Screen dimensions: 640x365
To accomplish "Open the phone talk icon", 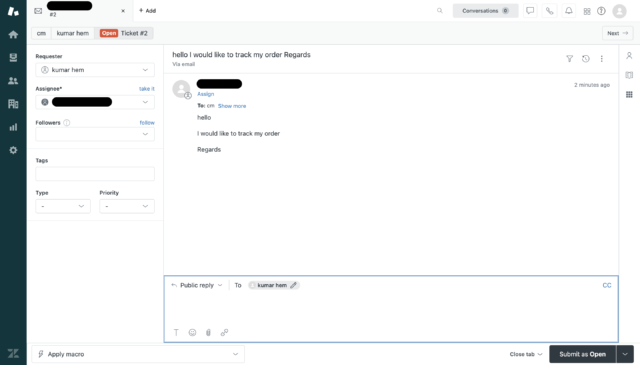I will click(x=549, y=11).
